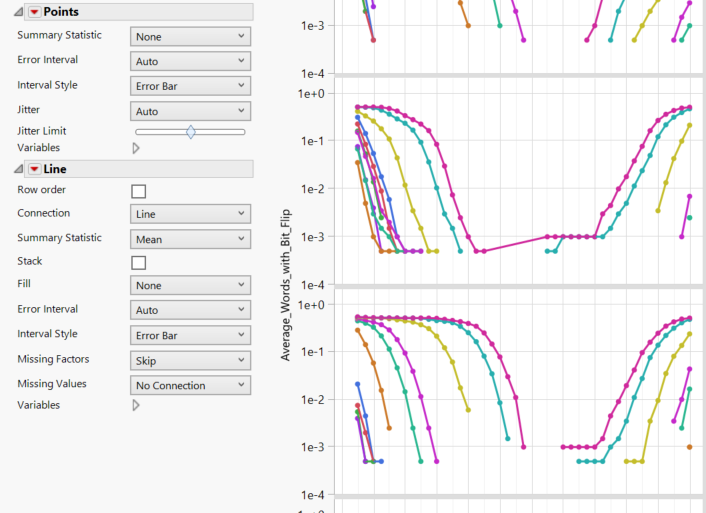Enable the Row order checkbox
Image resolution: width=706 pixels, height=513 pixels.
click(139, 191)
